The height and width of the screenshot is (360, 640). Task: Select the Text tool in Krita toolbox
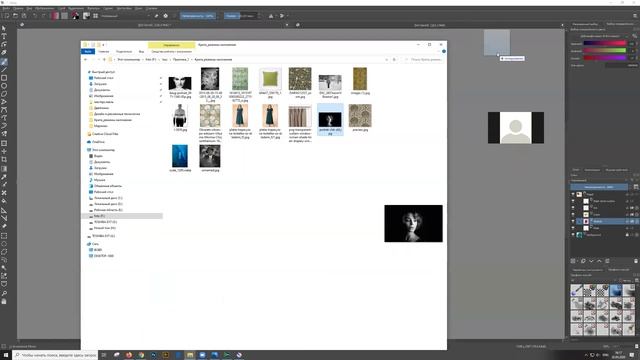(4, 36)
